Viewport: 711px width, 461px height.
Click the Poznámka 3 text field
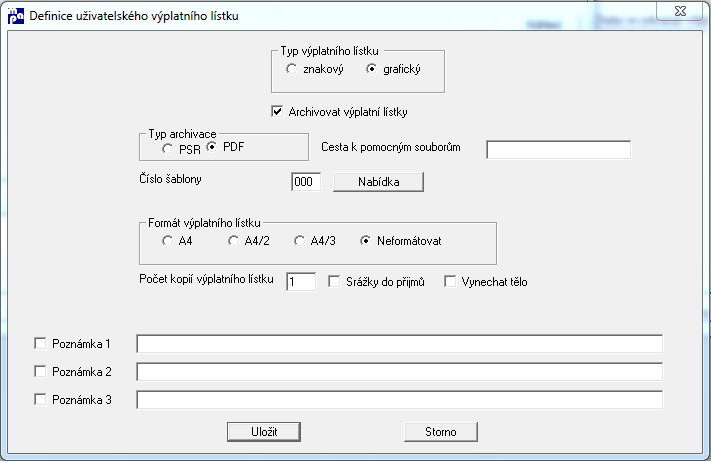click(x=399, y=399)
